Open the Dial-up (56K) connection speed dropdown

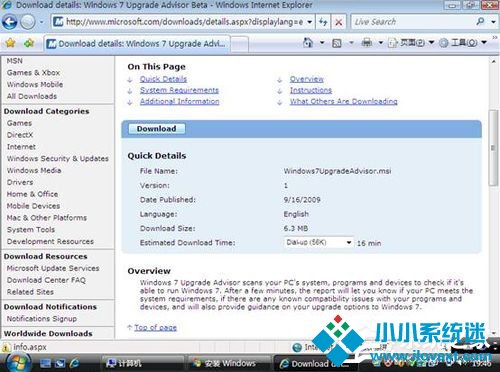(x=319, y=242)
